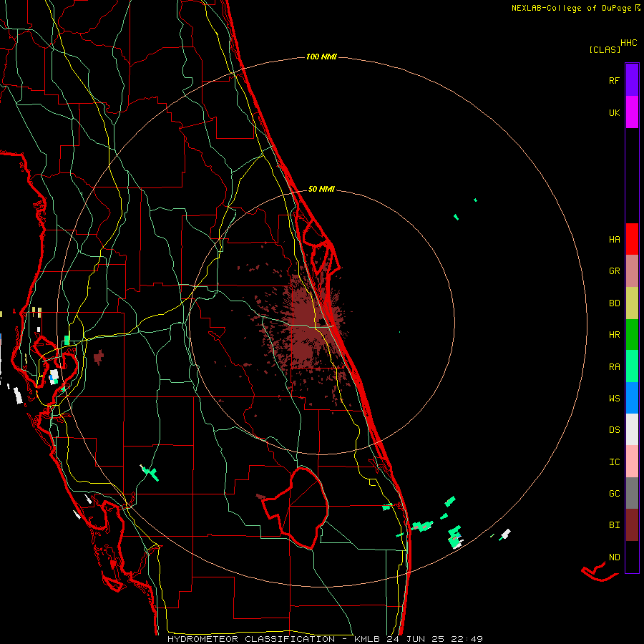Click the 'GC' legend label
The image size is (644, 644).
pos(614,493)
